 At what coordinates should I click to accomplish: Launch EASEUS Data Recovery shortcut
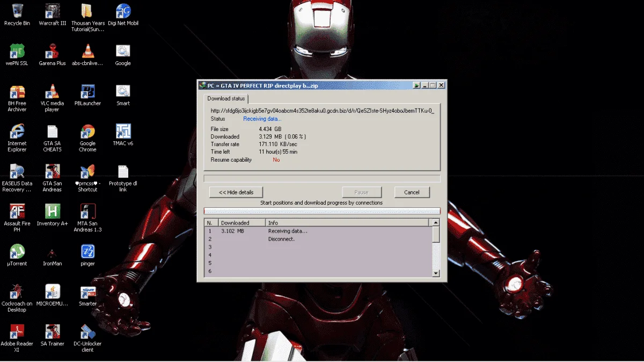click(17, 178)
